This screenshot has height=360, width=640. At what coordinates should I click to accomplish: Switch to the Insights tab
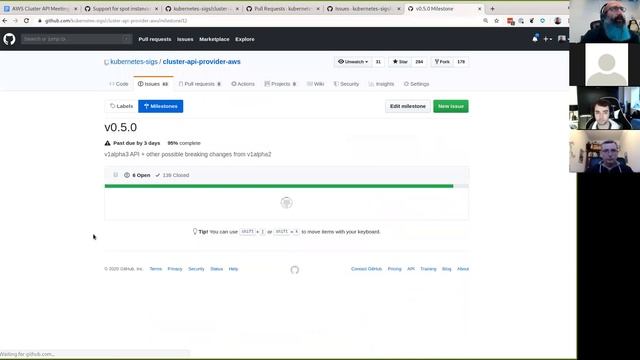coord(382,84)
